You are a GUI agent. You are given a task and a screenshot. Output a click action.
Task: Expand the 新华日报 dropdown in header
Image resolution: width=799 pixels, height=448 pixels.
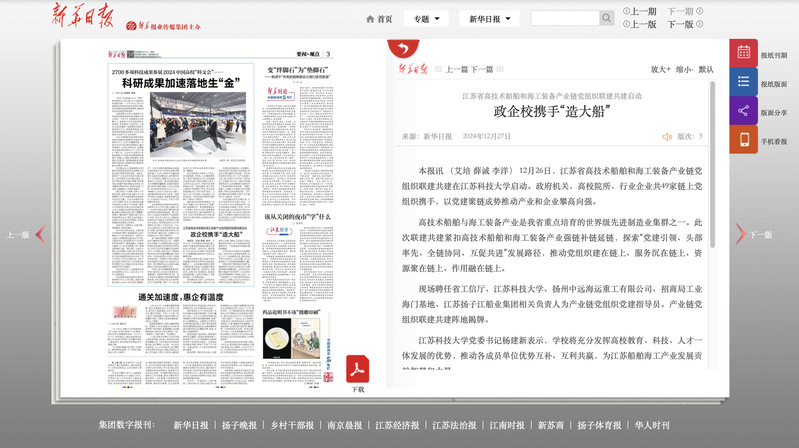coord(489,18)
